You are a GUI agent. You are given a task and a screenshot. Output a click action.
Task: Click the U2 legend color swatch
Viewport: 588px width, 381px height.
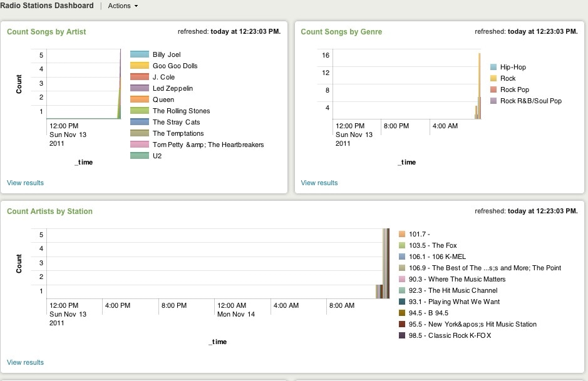139,156
